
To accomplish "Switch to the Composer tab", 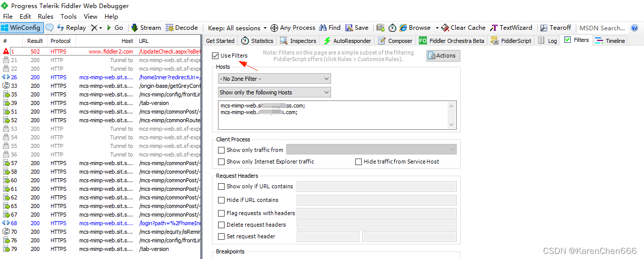I will 395,41.
